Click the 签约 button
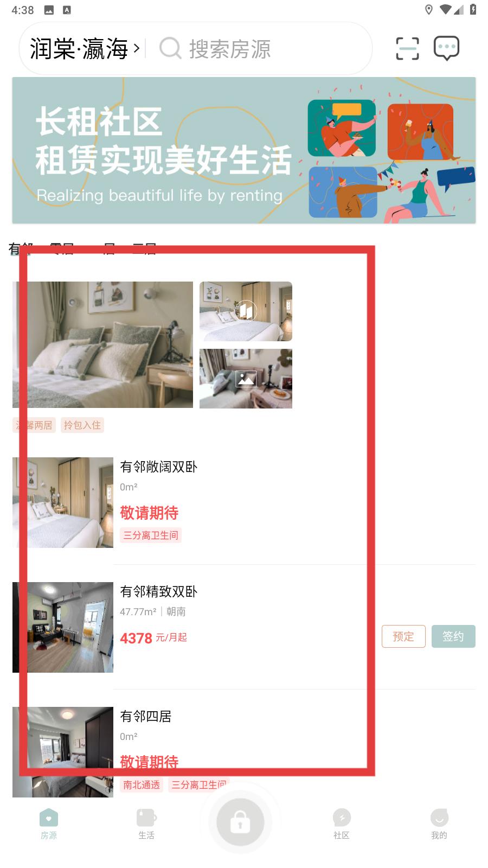Viewport: 488px width, 868px height. pos(453,636)
